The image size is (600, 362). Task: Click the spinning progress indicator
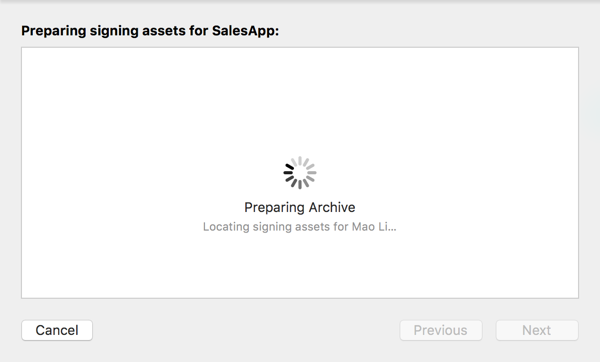(300, 173)
